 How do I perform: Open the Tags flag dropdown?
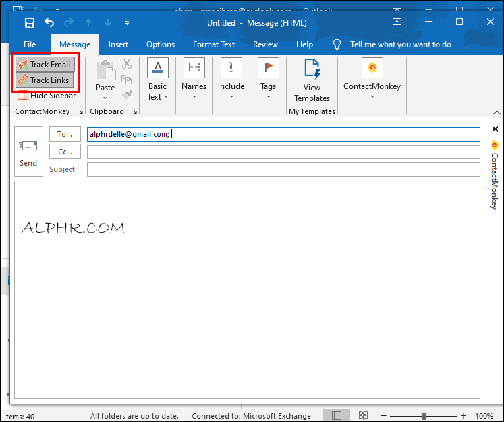[268, 79]
